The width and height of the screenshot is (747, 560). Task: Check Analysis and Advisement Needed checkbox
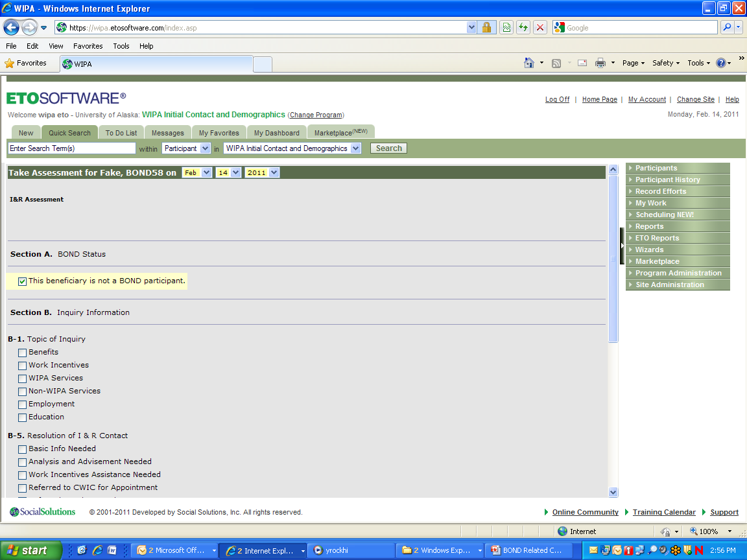[23, 462]
